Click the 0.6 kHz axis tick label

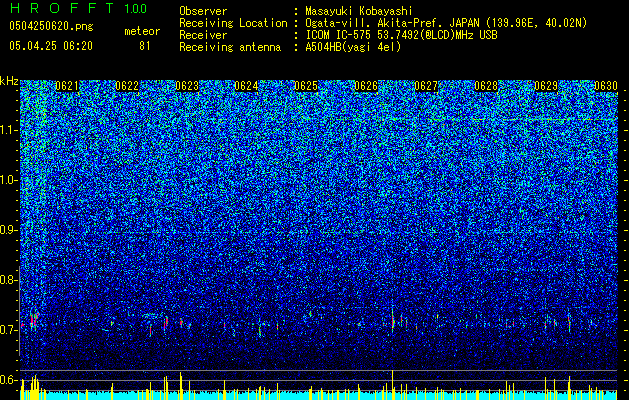(7, 380)
